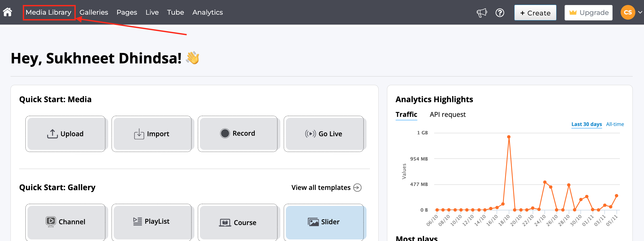The width and height of the screenshot is (644, 241).
Task: Choose Import in Quick Start Media
Action: click(x=152, y=134)
